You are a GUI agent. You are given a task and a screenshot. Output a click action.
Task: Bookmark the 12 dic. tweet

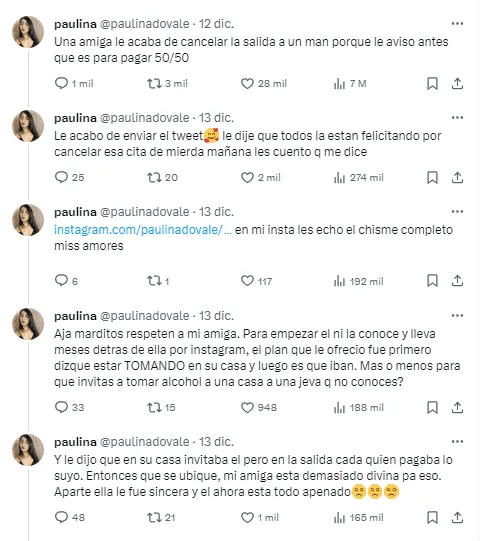[x=432, y=83]
